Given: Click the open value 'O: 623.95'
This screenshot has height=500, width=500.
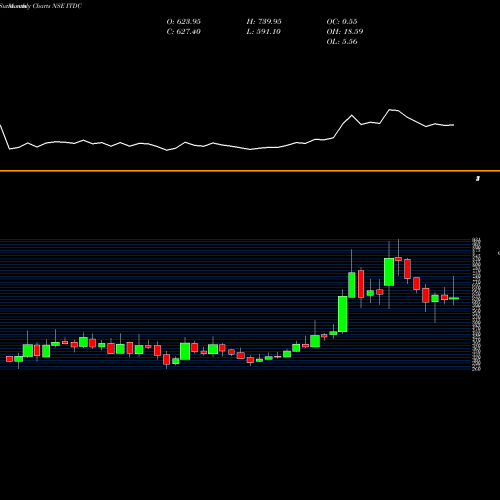Looking at the screenshot, I should (x=184, y=21).
